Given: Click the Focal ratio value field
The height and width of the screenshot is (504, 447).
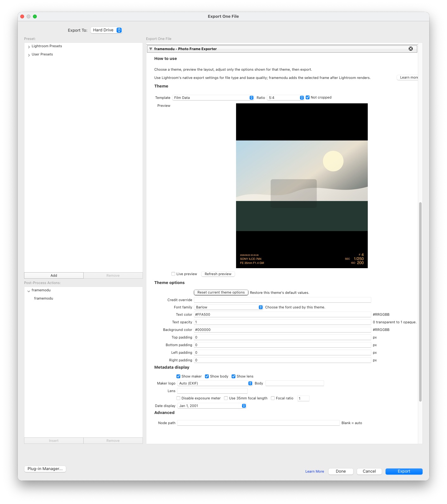Looking at the screenshot, I should point(303,398).
